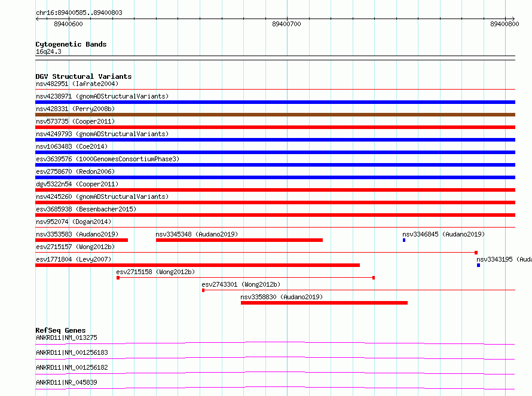The image size is (532, 396).
Task: Click nsv3345348 (Audano2019) label
Action: [x=197, y=234]
